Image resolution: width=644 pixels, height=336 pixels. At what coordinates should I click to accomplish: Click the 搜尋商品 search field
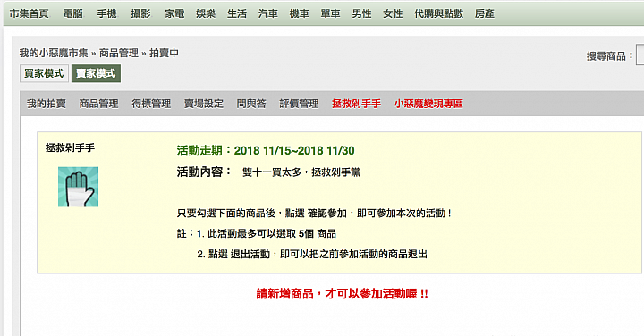[x=640, y=55]
